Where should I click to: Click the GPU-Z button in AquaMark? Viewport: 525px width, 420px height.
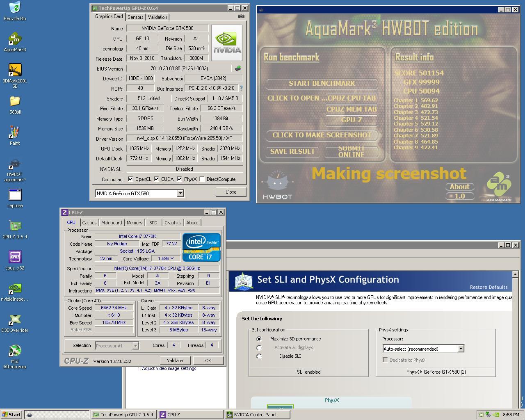pyautogui.click(x=352, y=120)
